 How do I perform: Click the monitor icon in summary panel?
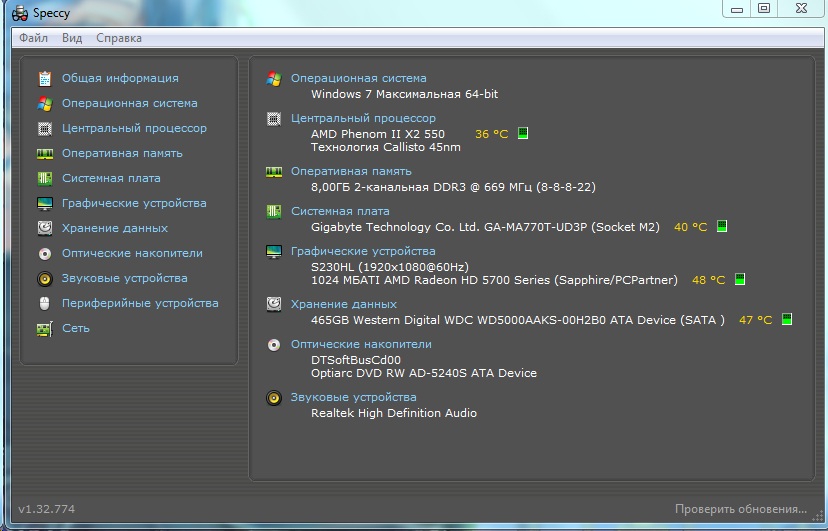tap(274, 252)
